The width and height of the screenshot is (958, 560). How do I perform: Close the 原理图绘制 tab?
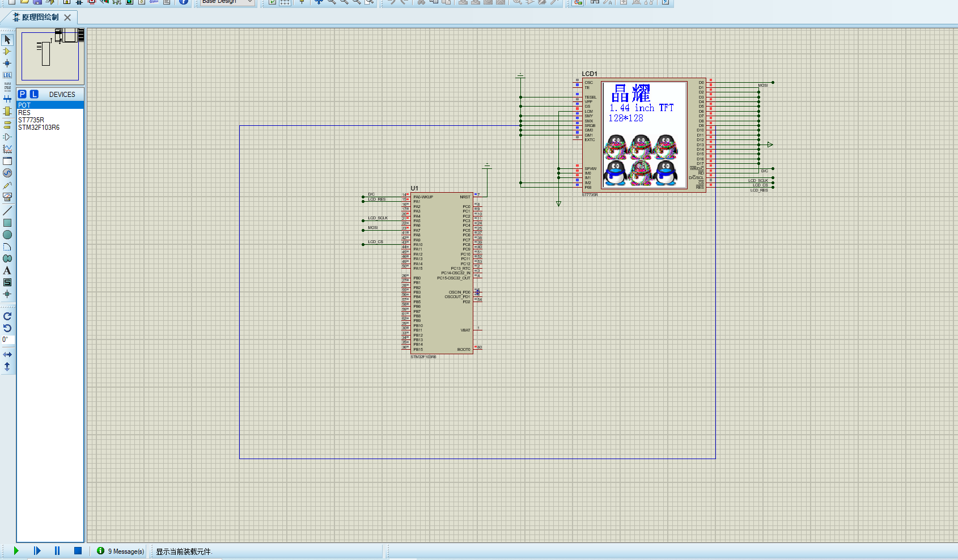(67, 18)
